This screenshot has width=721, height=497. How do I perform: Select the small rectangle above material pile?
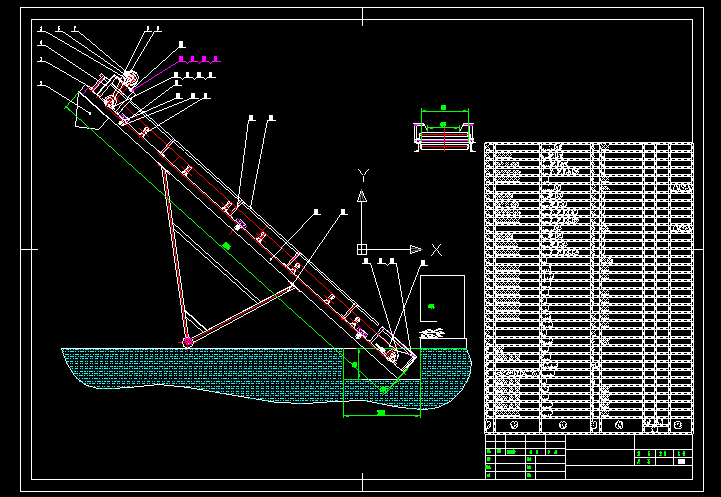(x=442, y=298)
